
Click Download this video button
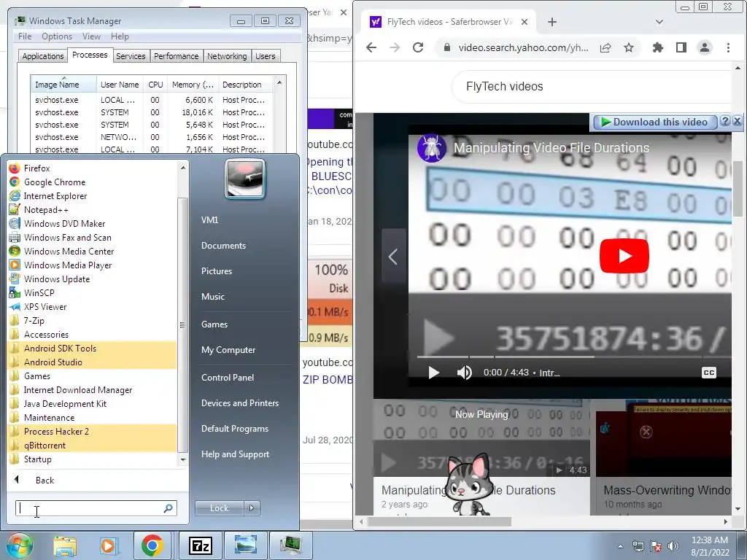point(654,122)
